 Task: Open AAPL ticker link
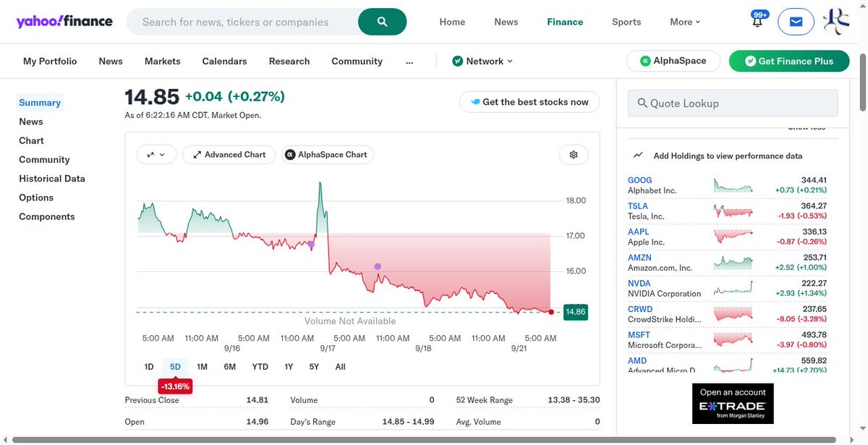click(639, 232)
